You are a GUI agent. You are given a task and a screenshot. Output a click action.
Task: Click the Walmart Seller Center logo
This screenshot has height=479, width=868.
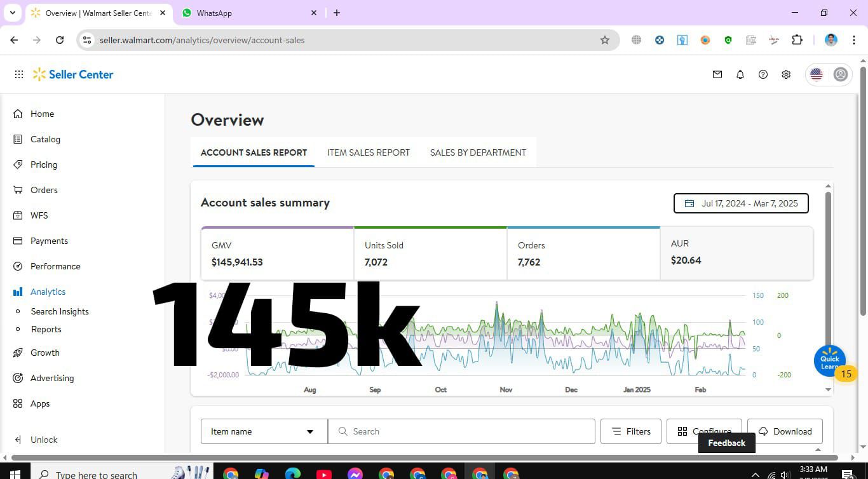click(x=73, y=74)
